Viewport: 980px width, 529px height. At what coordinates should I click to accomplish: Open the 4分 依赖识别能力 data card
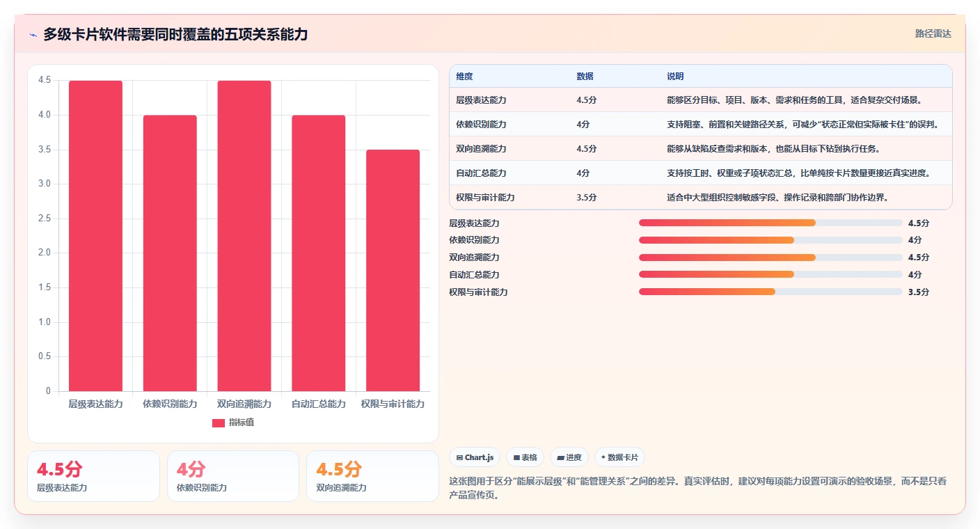232,476
